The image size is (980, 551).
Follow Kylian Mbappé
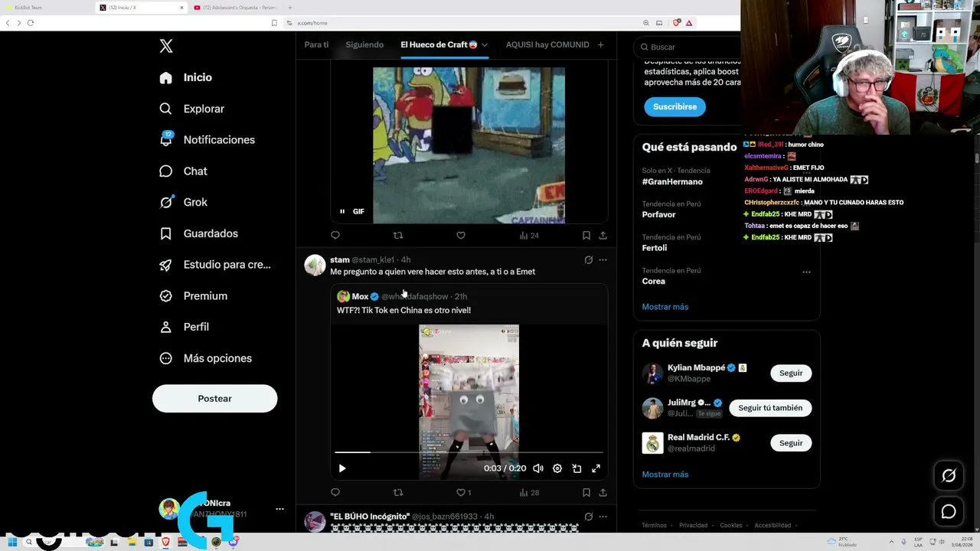(791, 373)
